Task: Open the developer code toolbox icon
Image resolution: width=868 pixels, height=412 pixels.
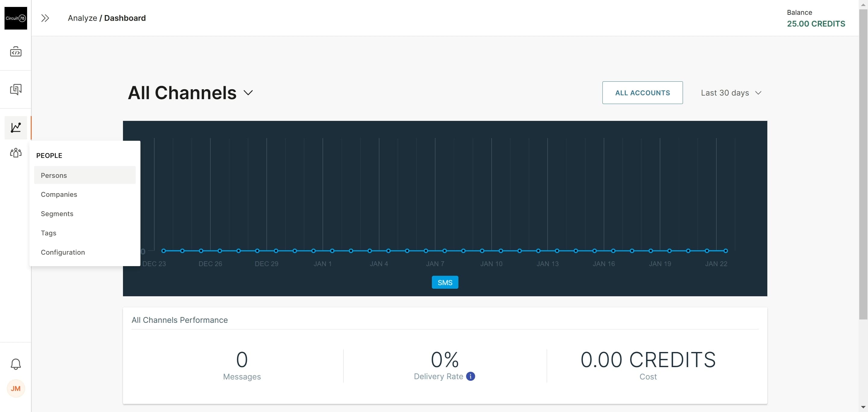Action: [x=15, y=52]
